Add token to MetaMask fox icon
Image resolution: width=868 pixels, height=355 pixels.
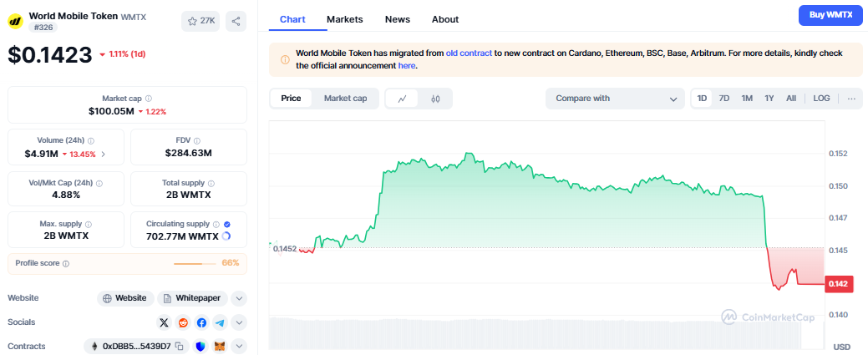tap(221, 346)
